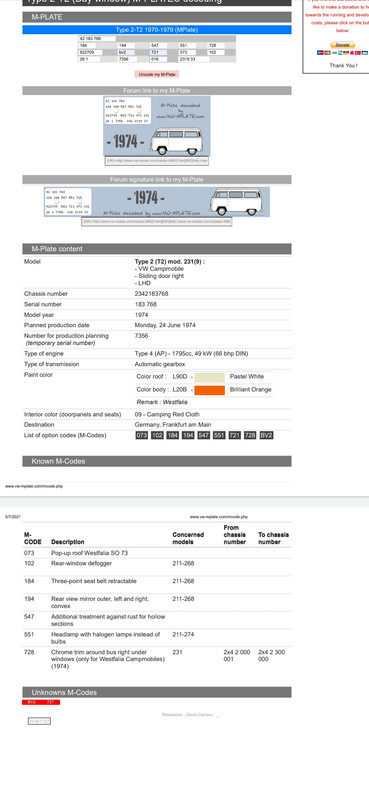Click the Pastel White roof color swatch

209,377
